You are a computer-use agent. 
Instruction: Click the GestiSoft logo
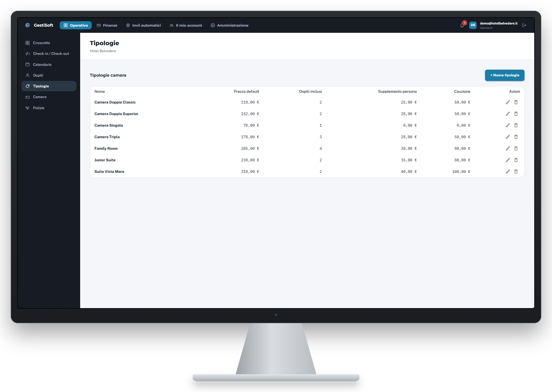pyautogui.click(x=39, y=25)
